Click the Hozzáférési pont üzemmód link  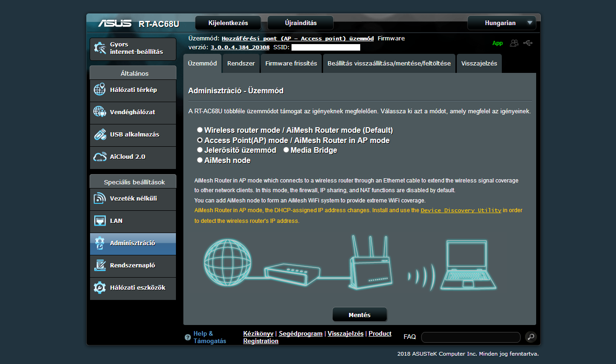(x=298, y=39)
